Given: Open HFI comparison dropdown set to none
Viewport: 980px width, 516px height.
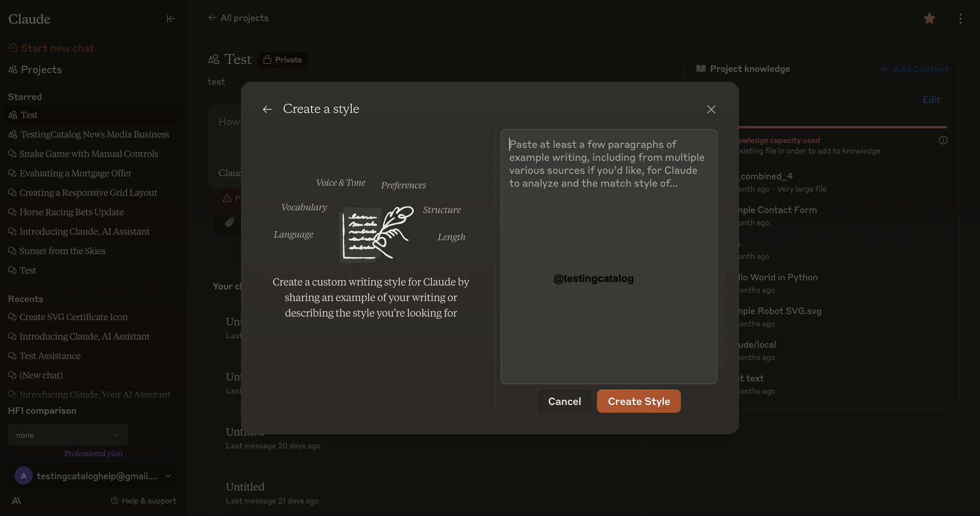Looking at the screenshot, I should click(68, 435).
